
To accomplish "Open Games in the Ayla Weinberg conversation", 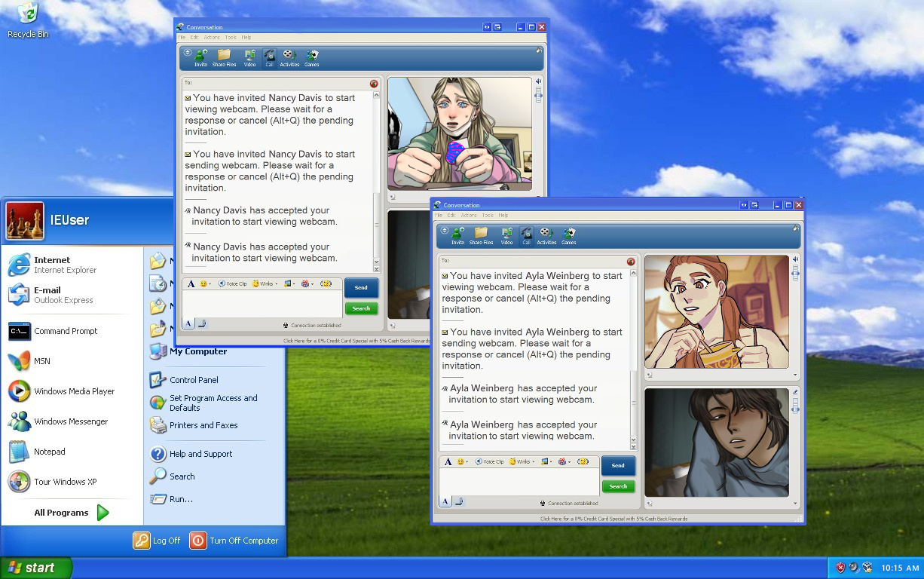I will click(x=569, y=236).
